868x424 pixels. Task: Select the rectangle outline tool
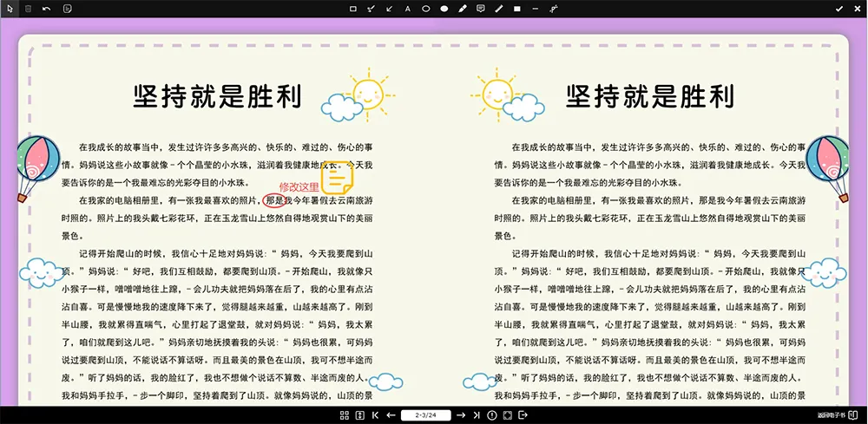pyautogui.click(x=353, y=9)
